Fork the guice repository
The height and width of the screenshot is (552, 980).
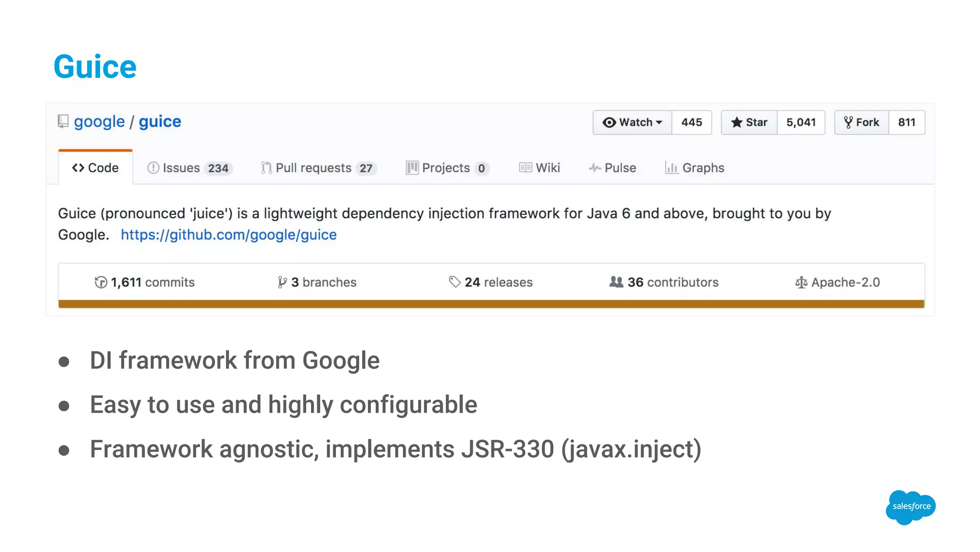point(861,123)
